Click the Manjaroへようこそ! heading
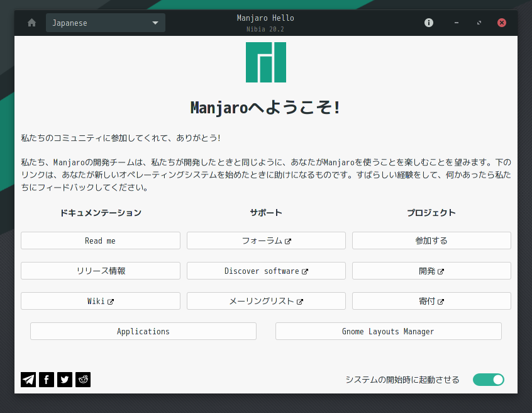This screenshot has height=413, width=532. [x=265, y=108]
